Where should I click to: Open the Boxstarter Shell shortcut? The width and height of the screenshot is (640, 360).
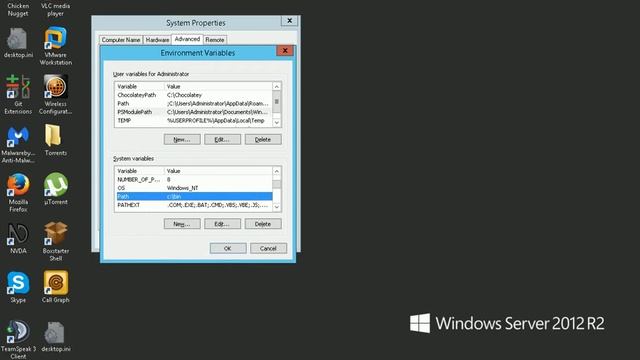pos(56,242)
